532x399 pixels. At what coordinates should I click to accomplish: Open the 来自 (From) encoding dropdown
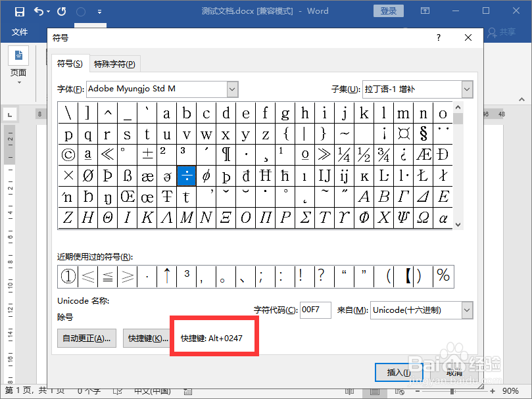(466, 310)
